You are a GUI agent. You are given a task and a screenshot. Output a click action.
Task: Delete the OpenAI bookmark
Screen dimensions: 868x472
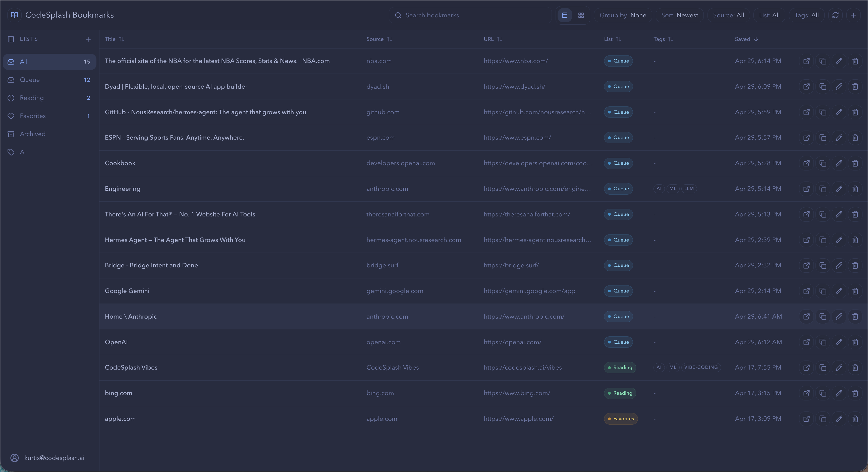pos(855,342)
